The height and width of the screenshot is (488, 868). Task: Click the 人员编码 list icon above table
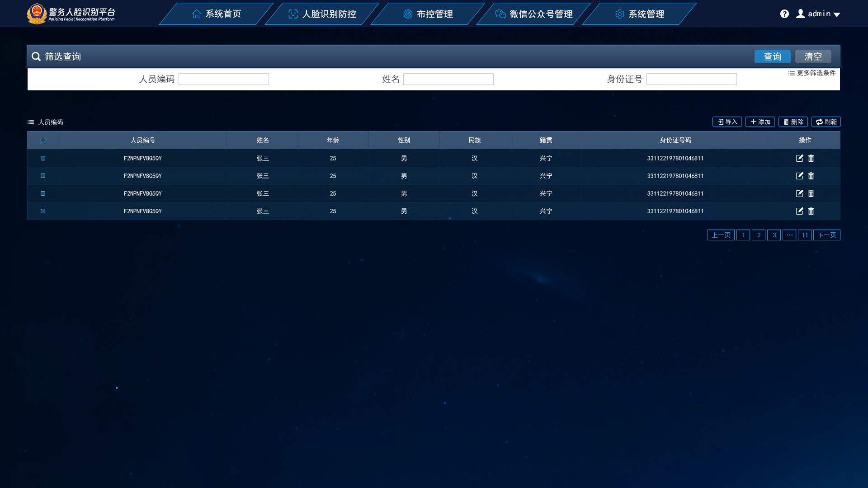31,122
